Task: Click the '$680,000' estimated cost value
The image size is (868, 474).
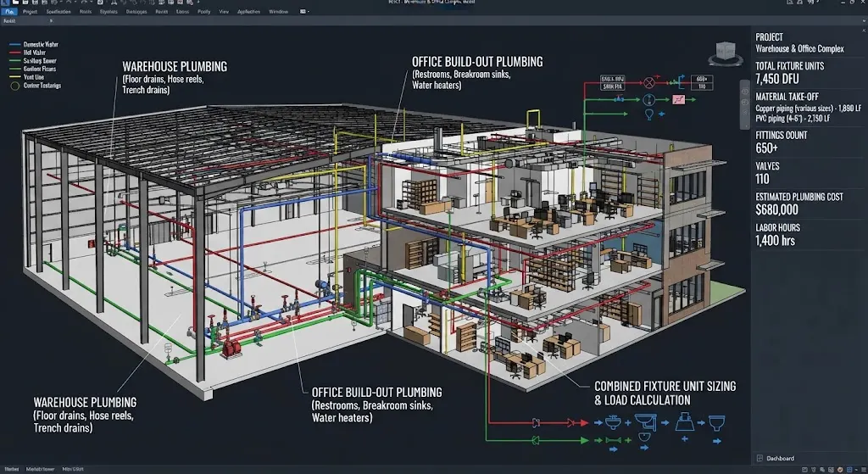Action: point(776,210)
